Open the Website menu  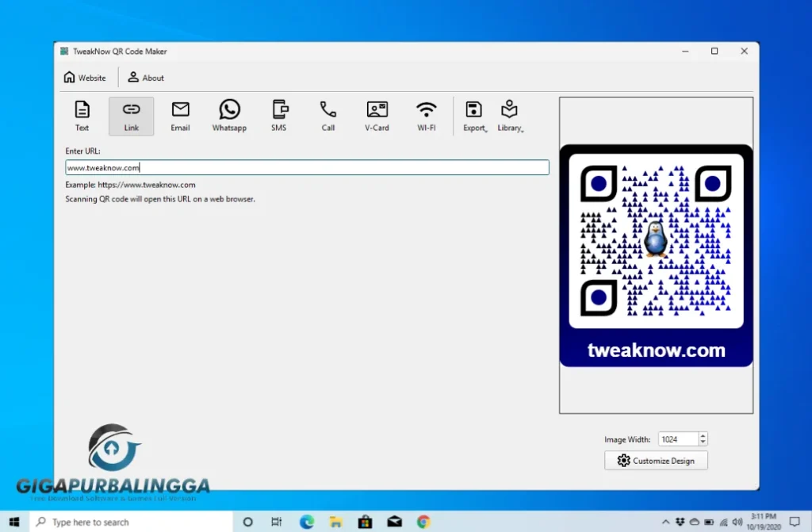click(85, 77)
